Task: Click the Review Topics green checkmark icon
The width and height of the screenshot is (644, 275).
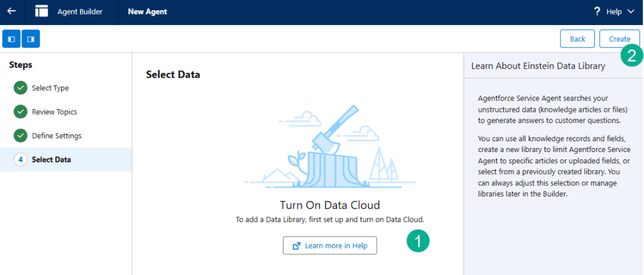Action: (x=21, y=112)
